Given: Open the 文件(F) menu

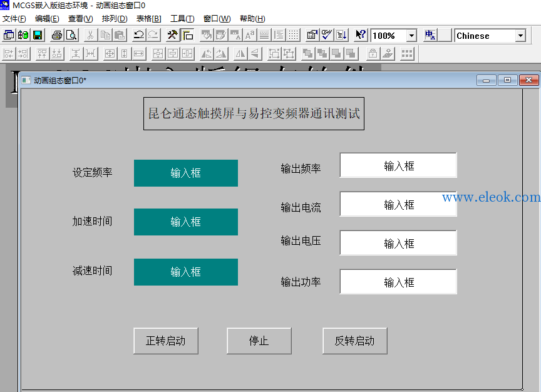Looking at the screenshot, I should [x=14, y=19].
